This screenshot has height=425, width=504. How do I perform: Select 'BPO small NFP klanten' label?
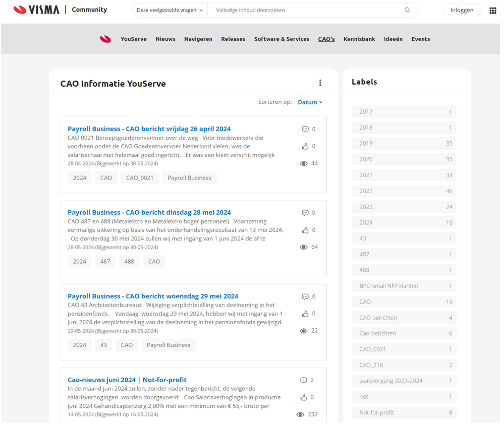tap(404, 286)
